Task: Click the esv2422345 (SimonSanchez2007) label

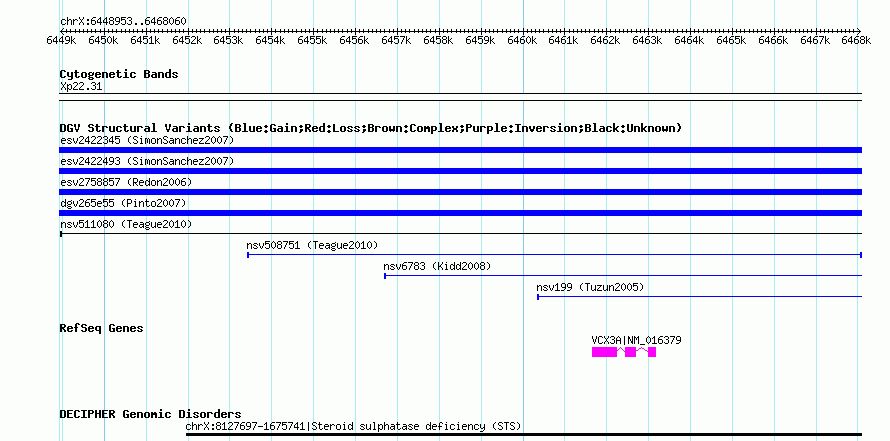Action: click(147, 140)
